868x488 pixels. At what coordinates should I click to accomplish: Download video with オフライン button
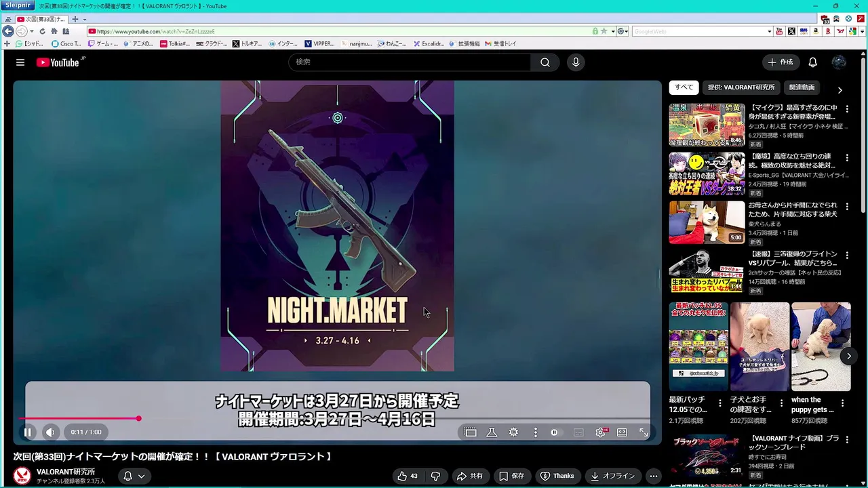tap(612, 476)
